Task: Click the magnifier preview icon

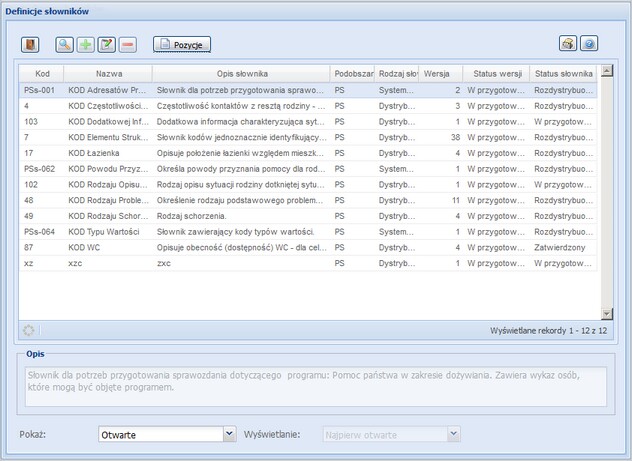Action: 64,45
